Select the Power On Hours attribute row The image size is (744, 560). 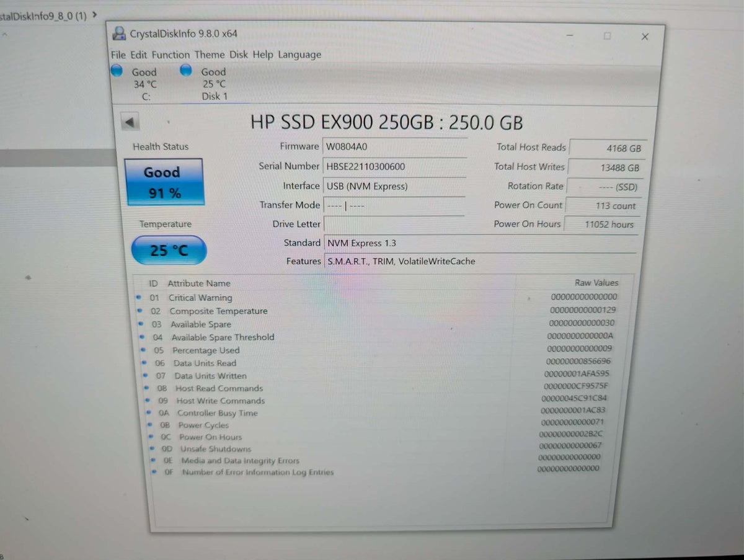pyautogui.click(x=377, y=436)
